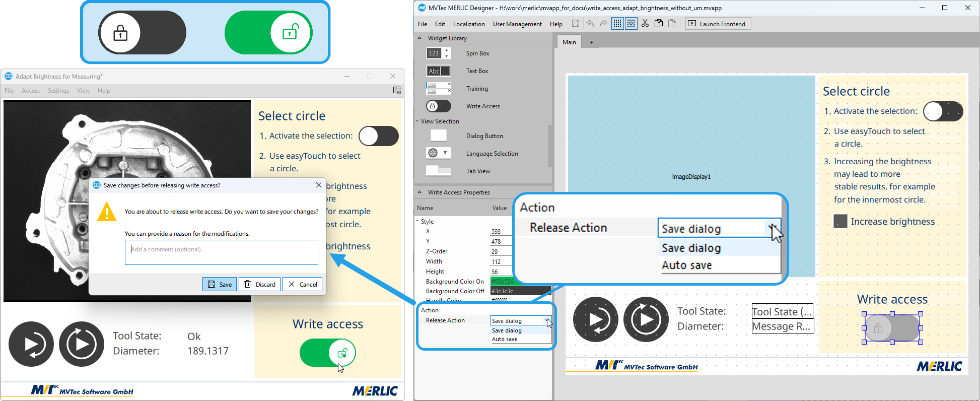Open the Localization menu
The image size is (980, 401).
(x=468, y=24)
